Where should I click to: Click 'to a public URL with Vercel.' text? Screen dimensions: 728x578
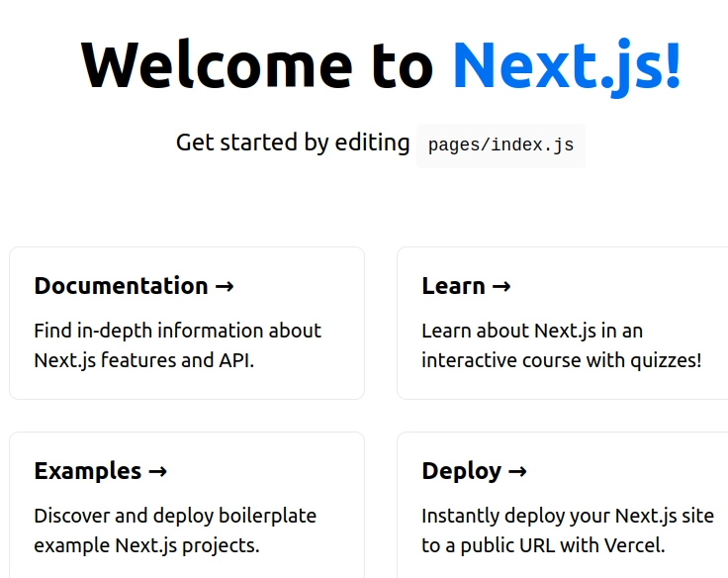click(543, 545)
